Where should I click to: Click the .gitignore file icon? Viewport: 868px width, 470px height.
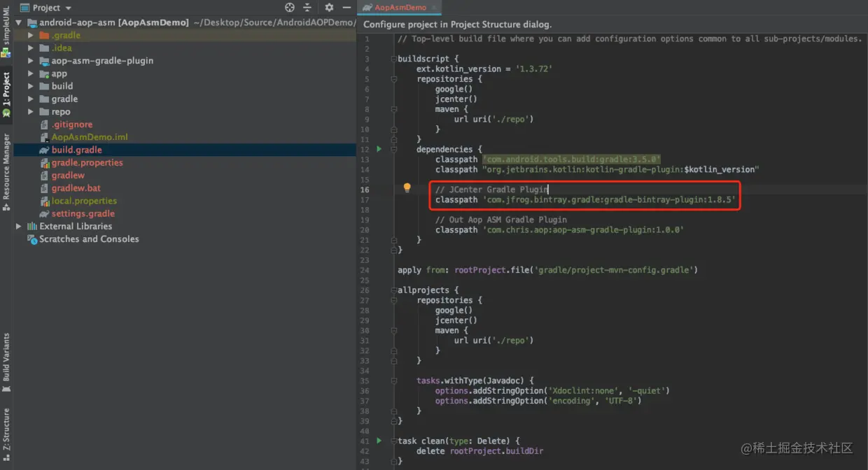[45, 124]
